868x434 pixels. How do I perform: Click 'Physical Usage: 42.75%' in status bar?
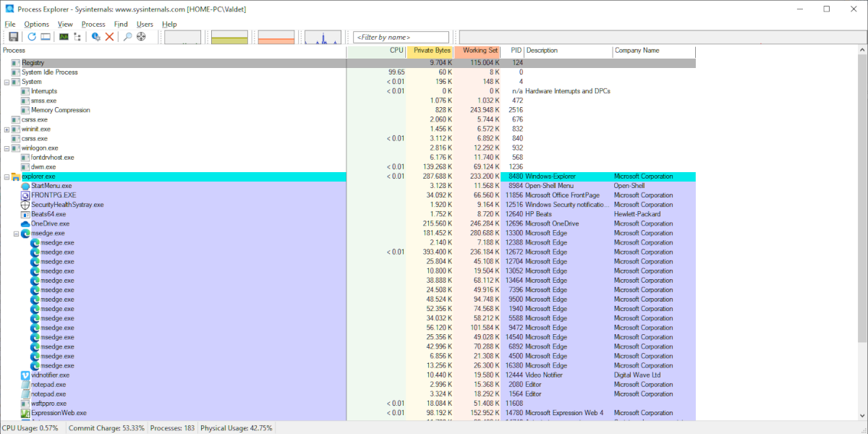pos(237,428)
